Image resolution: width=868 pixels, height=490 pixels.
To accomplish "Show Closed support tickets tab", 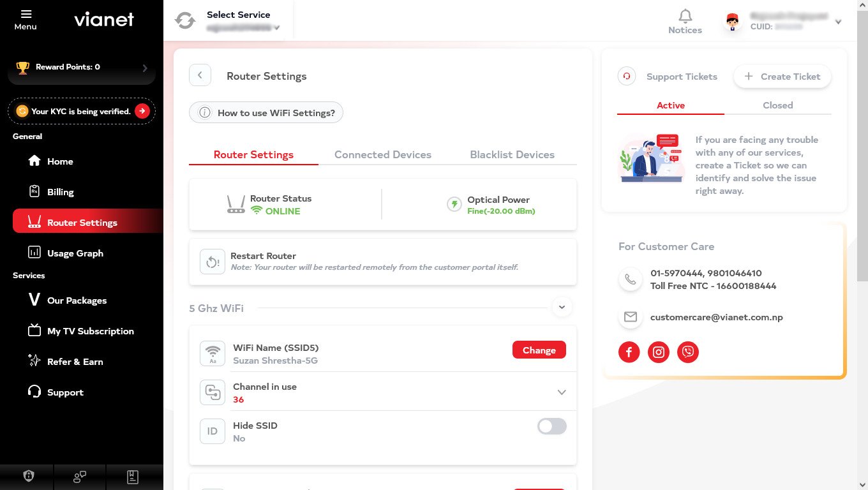I will tap(778, 105).
